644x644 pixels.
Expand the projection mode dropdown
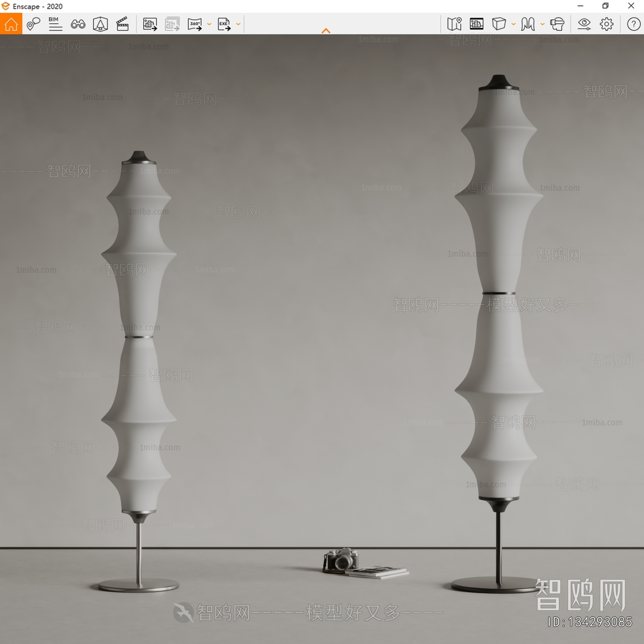coord(514,24)
